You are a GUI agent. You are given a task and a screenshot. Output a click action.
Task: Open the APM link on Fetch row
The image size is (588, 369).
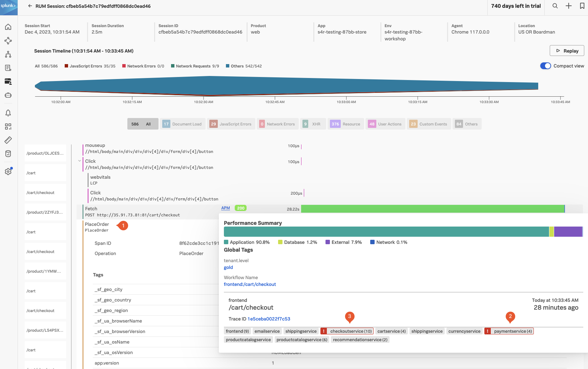[226, 208]
